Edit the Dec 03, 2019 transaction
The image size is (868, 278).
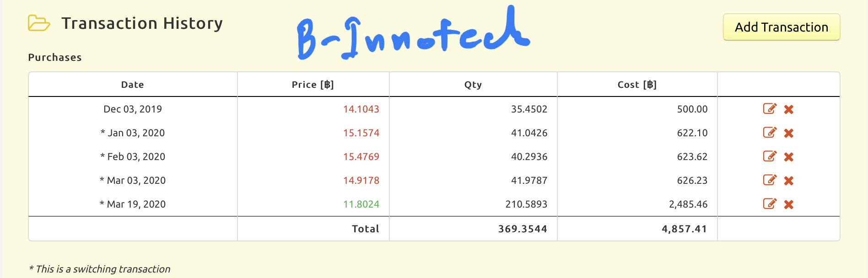point(770,109)
